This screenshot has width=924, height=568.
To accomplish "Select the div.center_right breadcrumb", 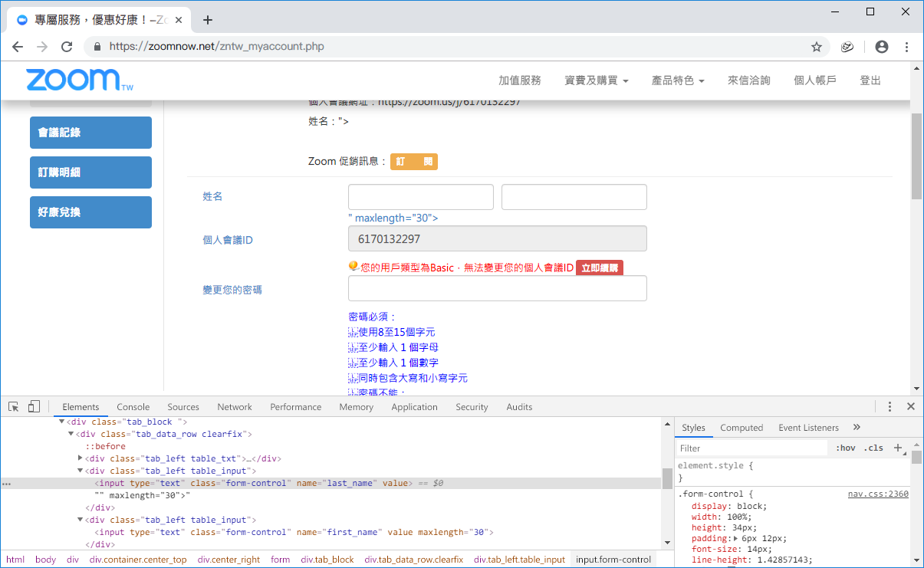I will pyautogui.click(x=229, y=560).
